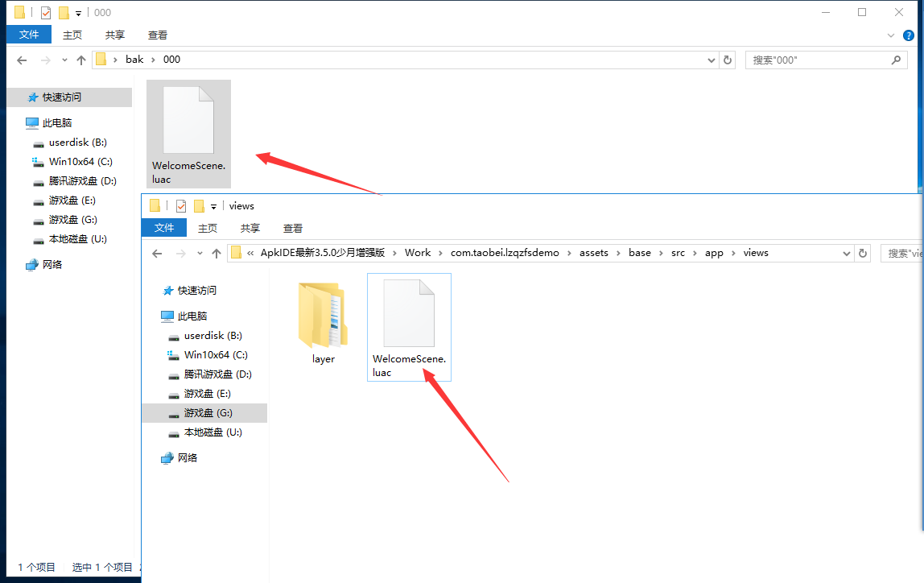Click the bak breadcrumb in the address bar
This screenshot has height=583, width=924.
pos(134,60)
